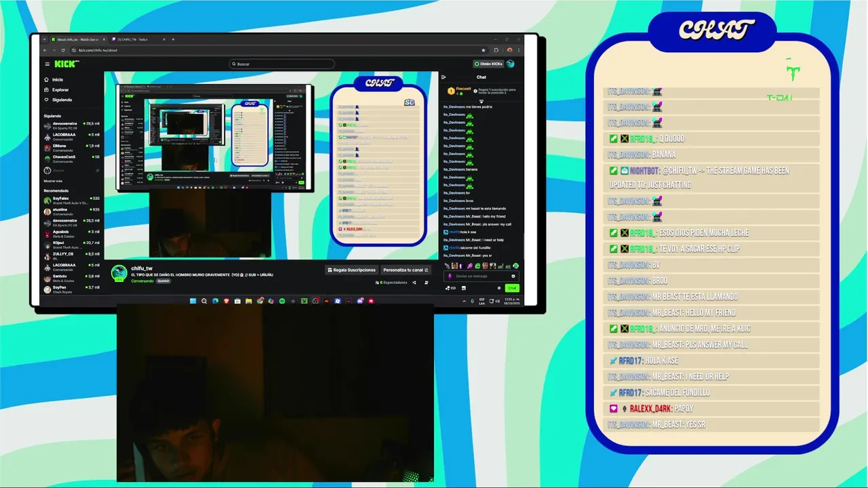Viewport: 868px width, 488px height.
Task: Open chat settings gear icon
Action: [x=499, y=288]
